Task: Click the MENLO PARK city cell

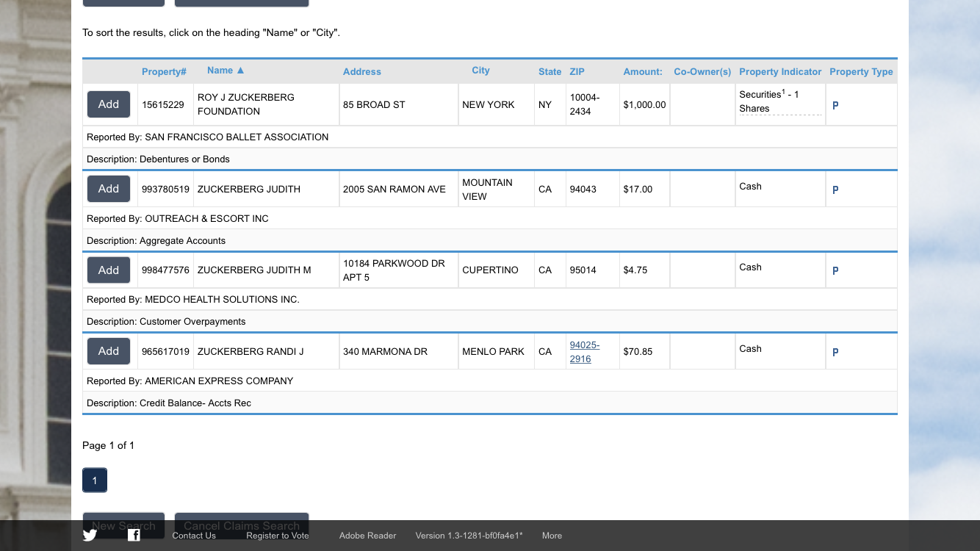Action: (x=497, y=351)
